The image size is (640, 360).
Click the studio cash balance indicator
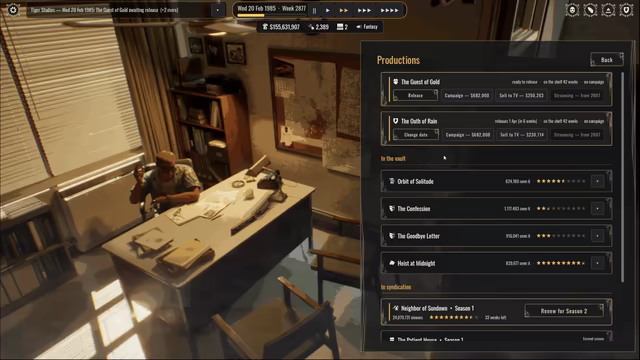click(281, 27)
